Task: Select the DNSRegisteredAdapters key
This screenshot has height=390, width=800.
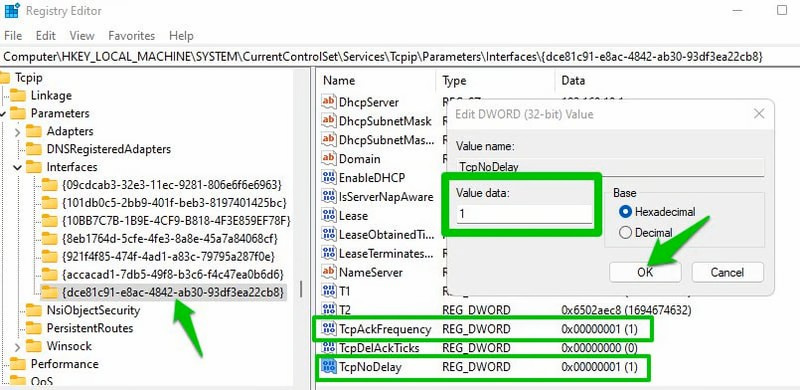Action: click(109, 149)
